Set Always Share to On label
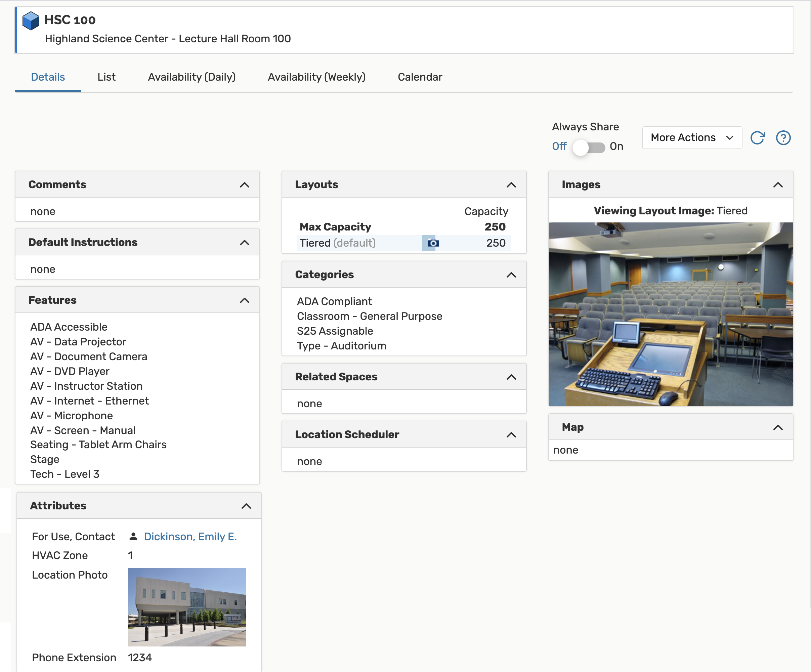 (x=616, y=146)
